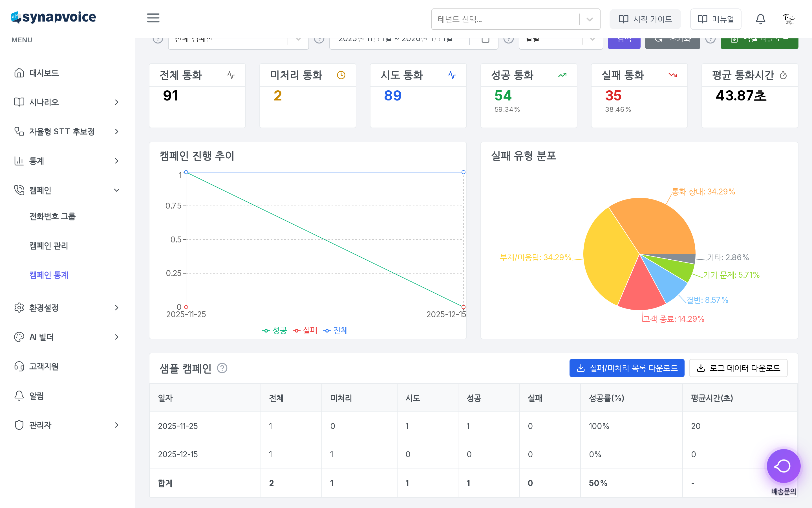Click the AI 빌더 palette icon
This screenshot has width=812, height=508.
click(19, 337)
